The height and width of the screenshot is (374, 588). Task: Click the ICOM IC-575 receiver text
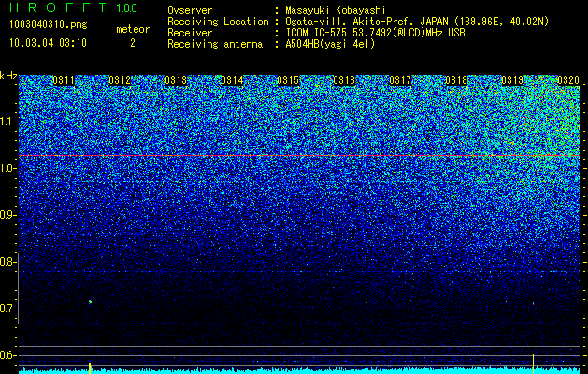pyautogui.click(x=376, y=33)
